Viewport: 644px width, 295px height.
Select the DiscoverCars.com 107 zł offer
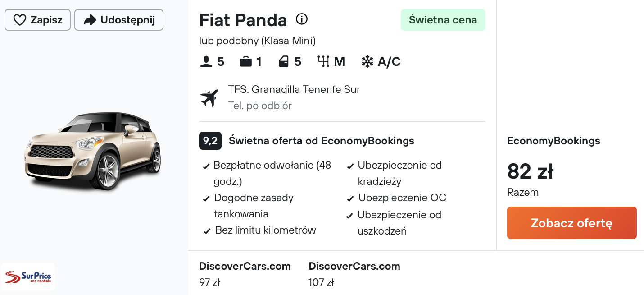(354, 274)
